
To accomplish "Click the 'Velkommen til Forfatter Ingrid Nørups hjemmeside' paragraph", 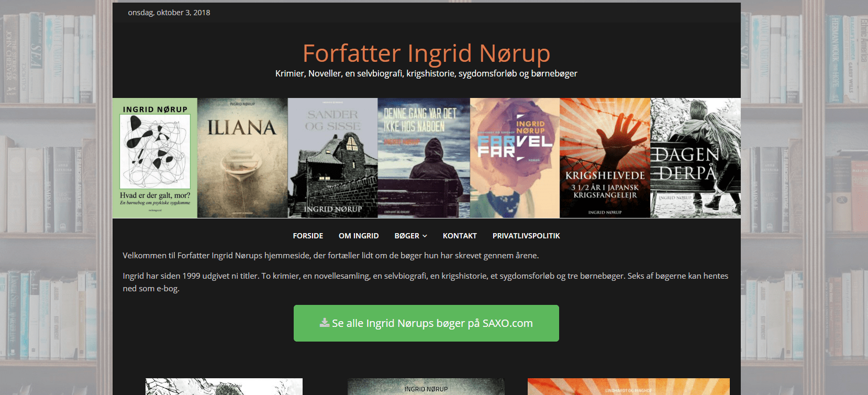I will click(x=331, y=256).
